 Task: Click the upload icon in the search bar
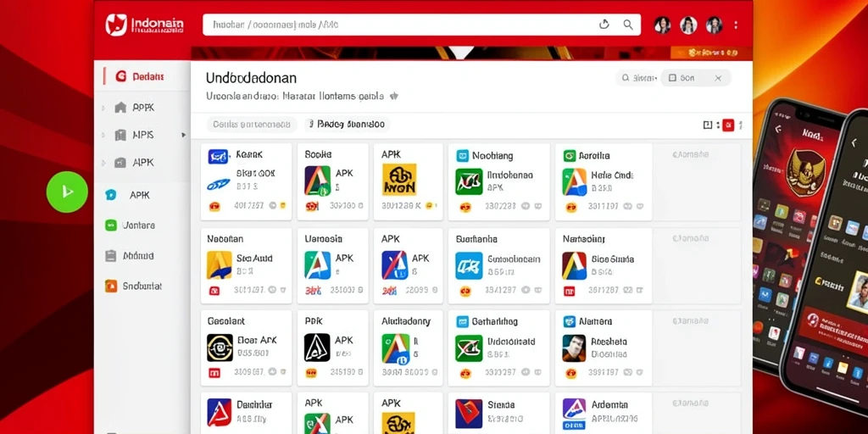[x=604, y=25]
